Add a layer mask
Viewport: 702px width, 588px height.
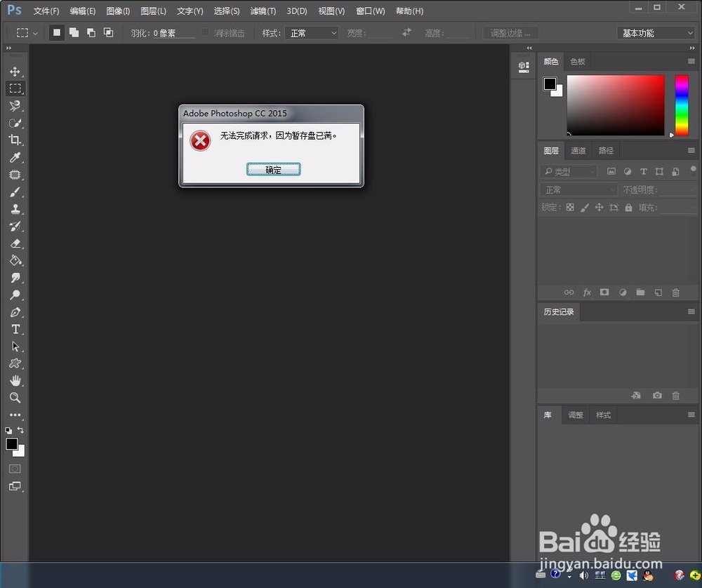[604, 292]
